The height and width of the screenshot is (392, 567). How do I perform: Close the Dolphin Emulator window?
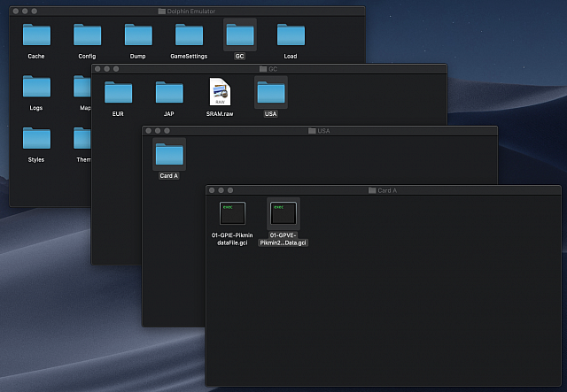click(16, 12)
